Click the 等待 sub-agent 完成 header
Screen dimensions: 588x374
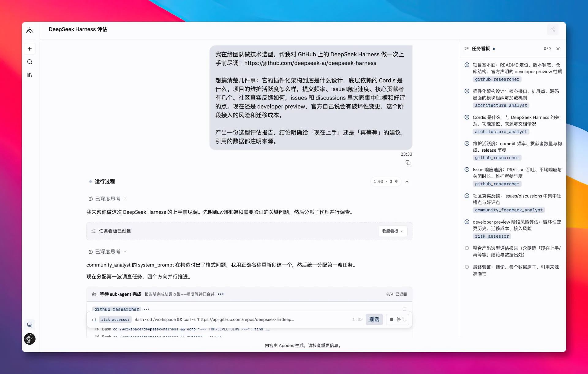[x=120, y=294]
